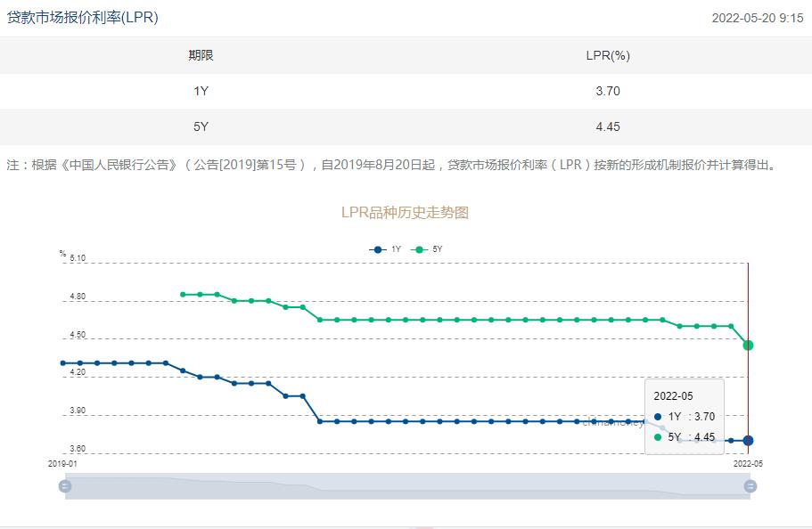Click the 2022-05 tooltip header
Image resolution: width=812 pixels, height=529 pixels.
[673, 395]
